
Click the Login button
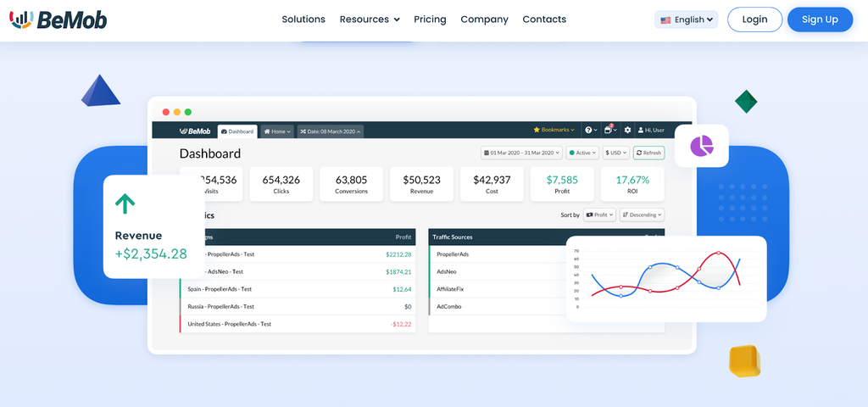click(x=754, y=20)
